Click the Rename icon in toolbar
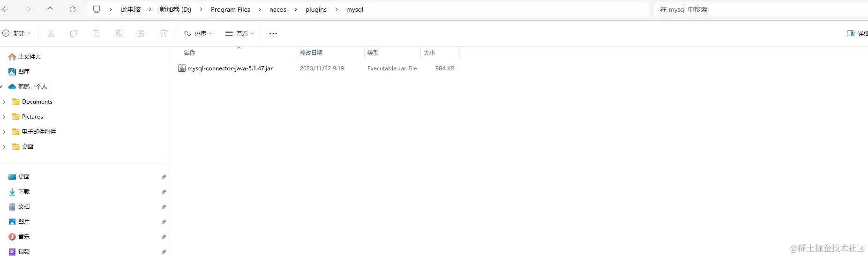This screenshot has width=868, height=256. (x=119, y=33)
